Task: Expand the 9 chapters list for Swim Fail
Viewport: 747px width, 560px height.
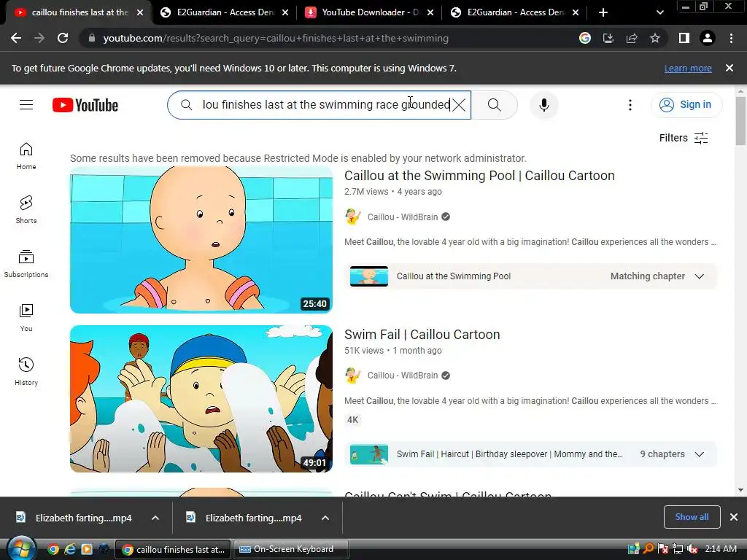Action: coord(700,454)
